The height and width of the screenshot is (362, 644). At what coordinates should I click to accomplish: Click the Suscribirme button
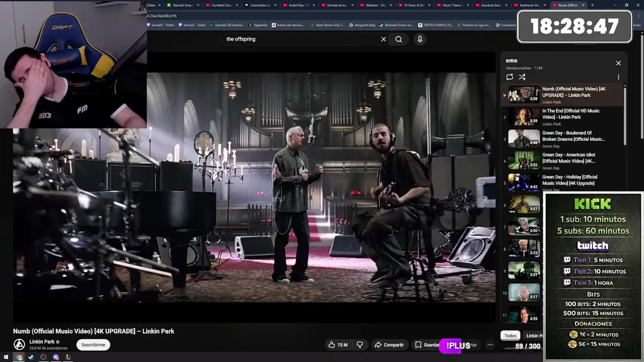[x=93, y=345]
